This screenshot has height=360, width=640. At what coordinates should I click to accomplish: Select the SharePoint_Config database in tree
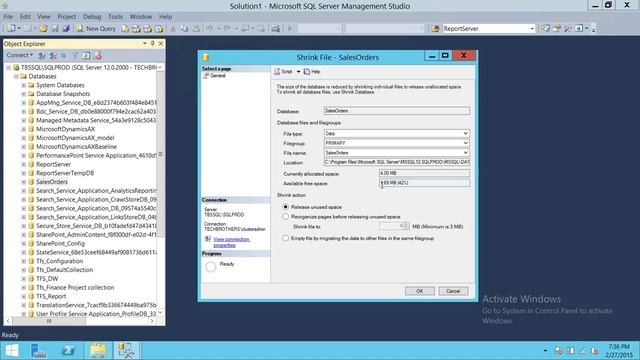click(60, 244)
